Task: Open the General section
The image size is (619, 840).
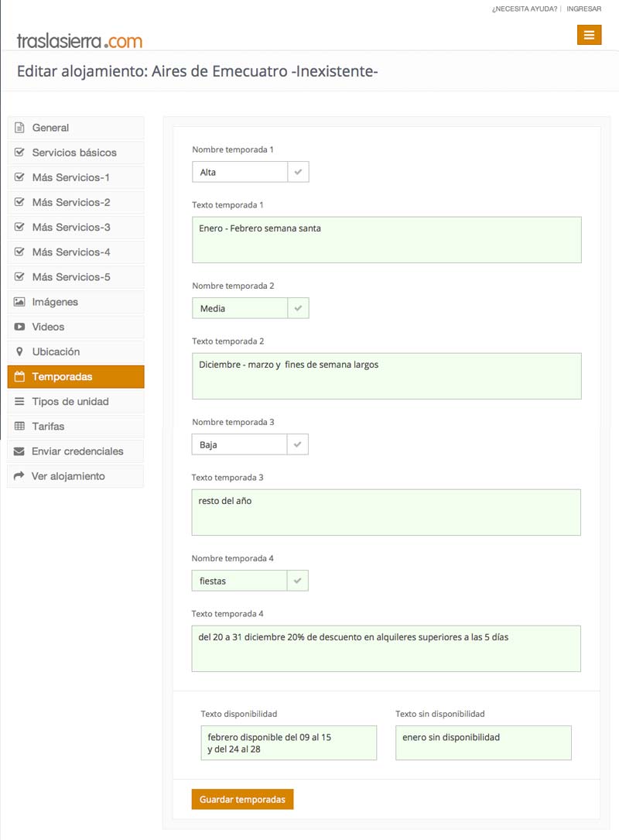Action: [x=76, y=128]
